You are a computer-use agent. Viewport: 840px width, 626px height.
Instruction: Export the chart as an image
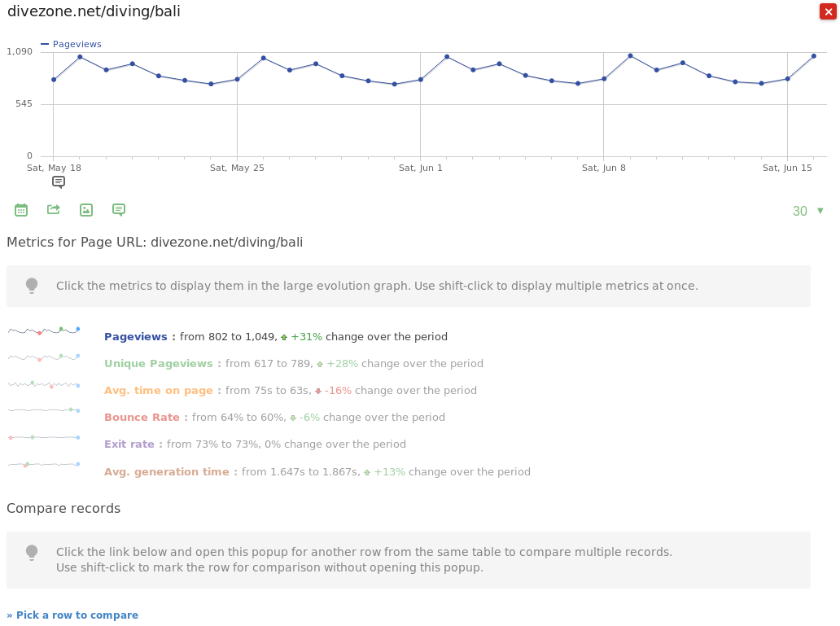[86, 209]
